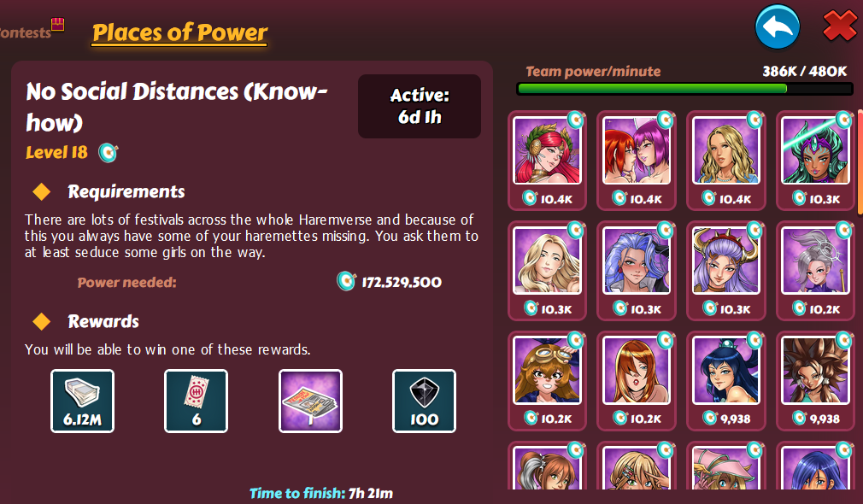Select the red-haired laurel girl portrait

click(547, 161)
